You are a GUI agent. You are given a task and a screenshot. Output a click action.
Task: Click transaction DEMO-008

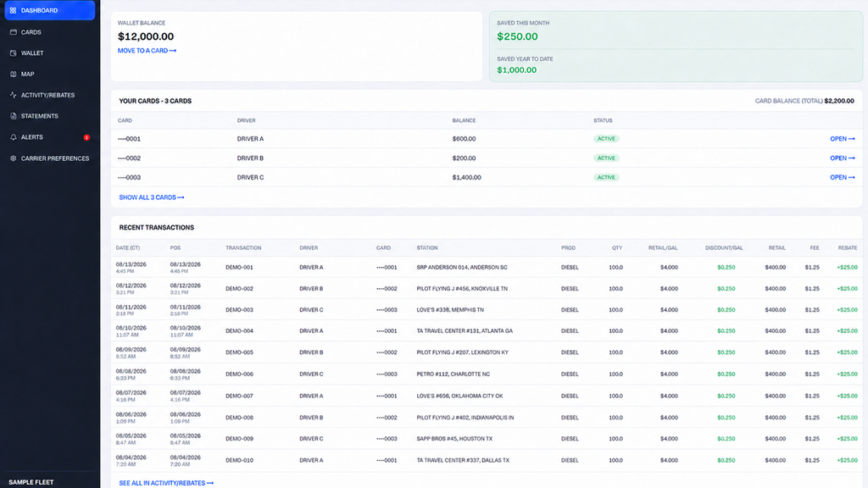tap(239, 418)
